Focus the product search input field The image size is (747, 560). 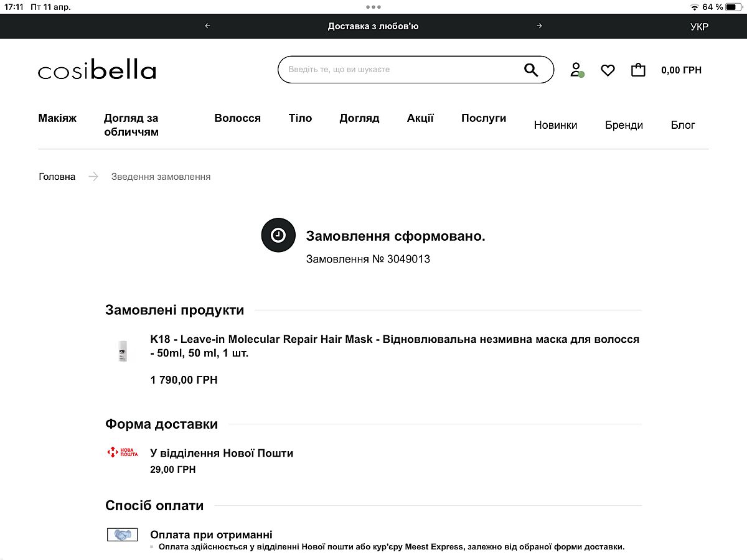tap(398, 70)
